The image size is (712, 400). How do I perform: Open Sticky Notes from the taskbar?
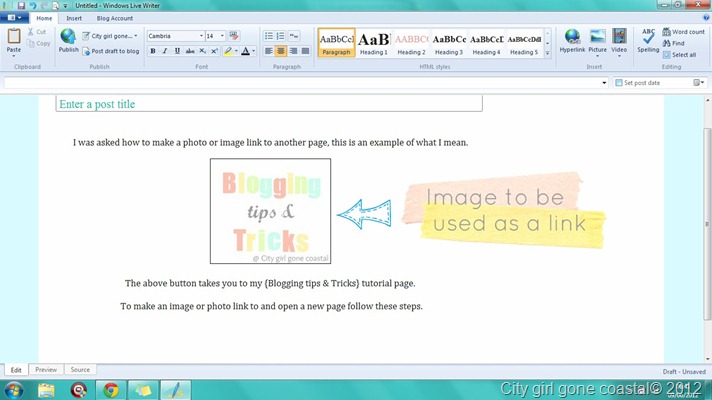pyautogui.click(x=143, y=390)
